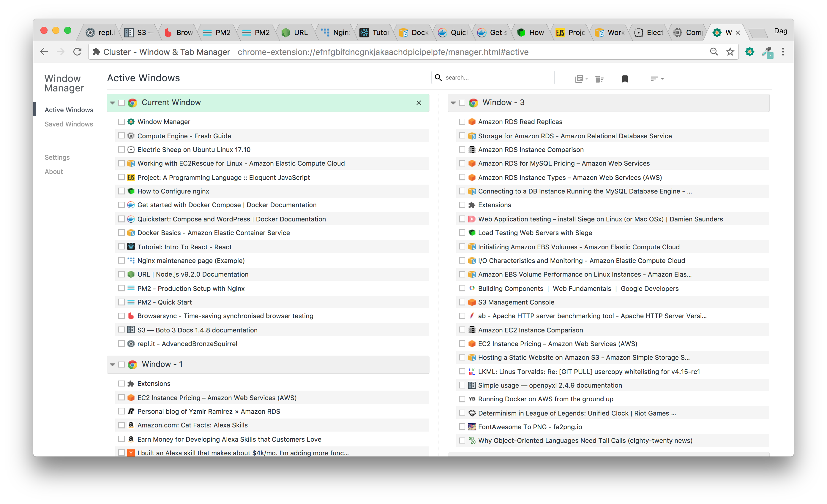
Task: Click the EJS icon beside Eloquent JavaScript row
Action: (131, 177)
